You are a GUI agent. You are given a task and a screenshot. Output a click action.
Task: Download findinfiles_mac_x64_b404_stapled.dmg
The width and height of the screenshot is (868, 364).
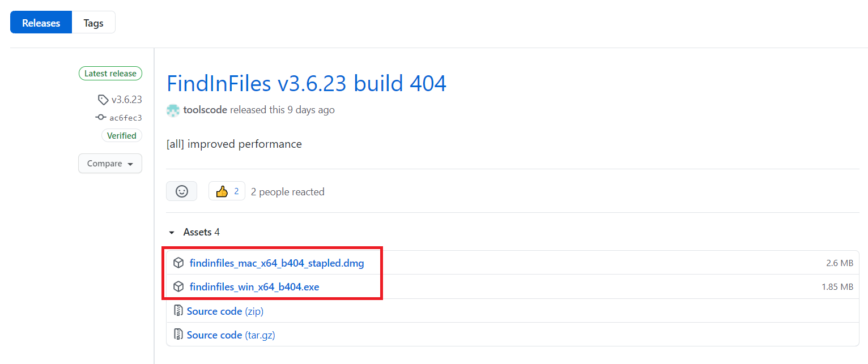[277, 263]
